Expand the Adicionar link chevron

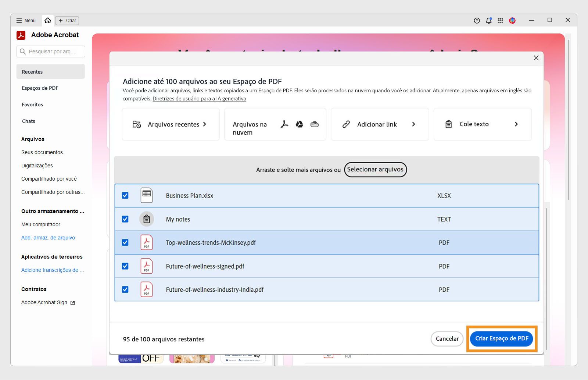[x=414, y=124]
